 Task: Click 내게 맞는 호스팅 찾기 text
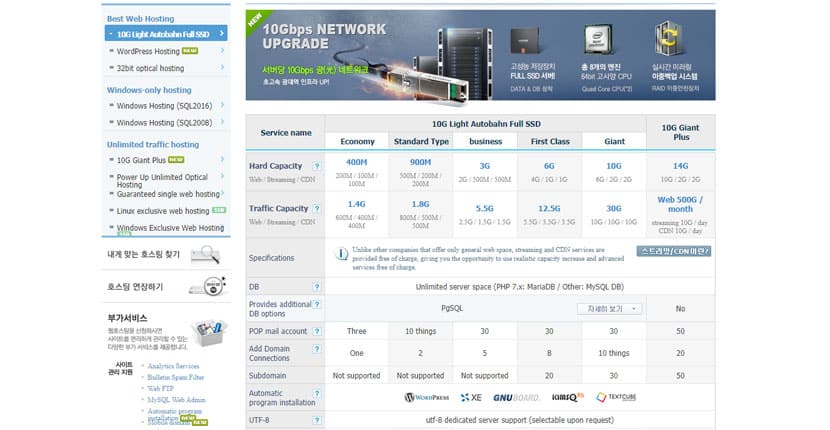(x=143, y=255)
